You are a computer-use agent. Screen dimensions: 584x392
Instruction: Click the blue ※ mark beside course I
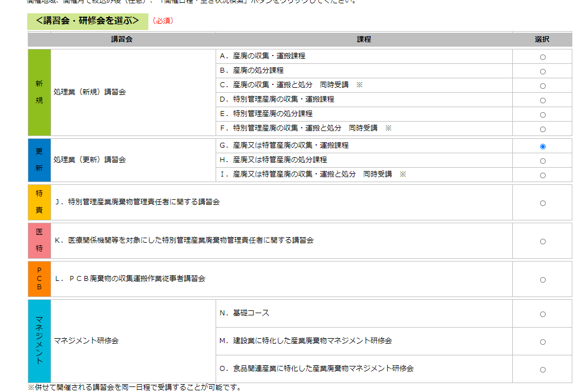(403, 174)
